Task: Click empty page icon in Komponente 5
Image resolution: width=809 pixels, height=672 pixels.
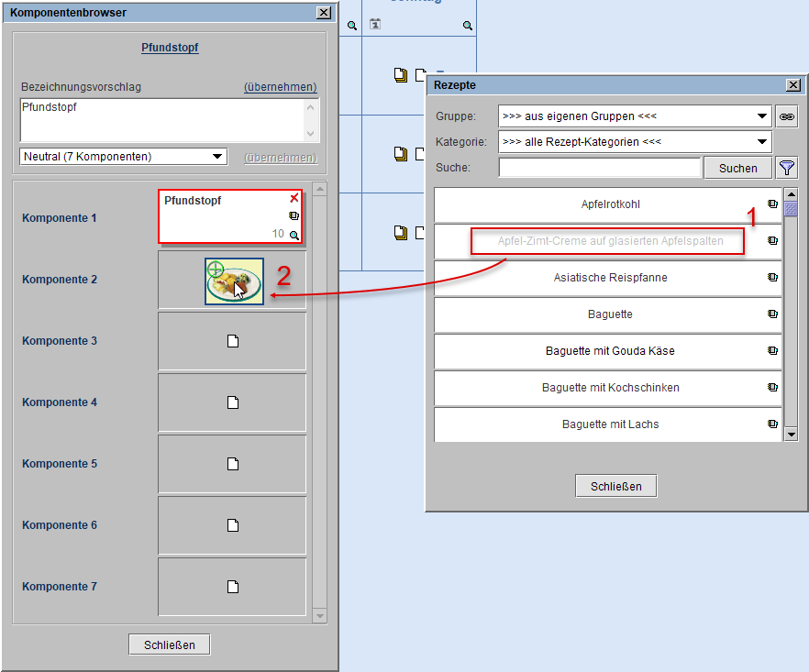Action: [233, 464]
